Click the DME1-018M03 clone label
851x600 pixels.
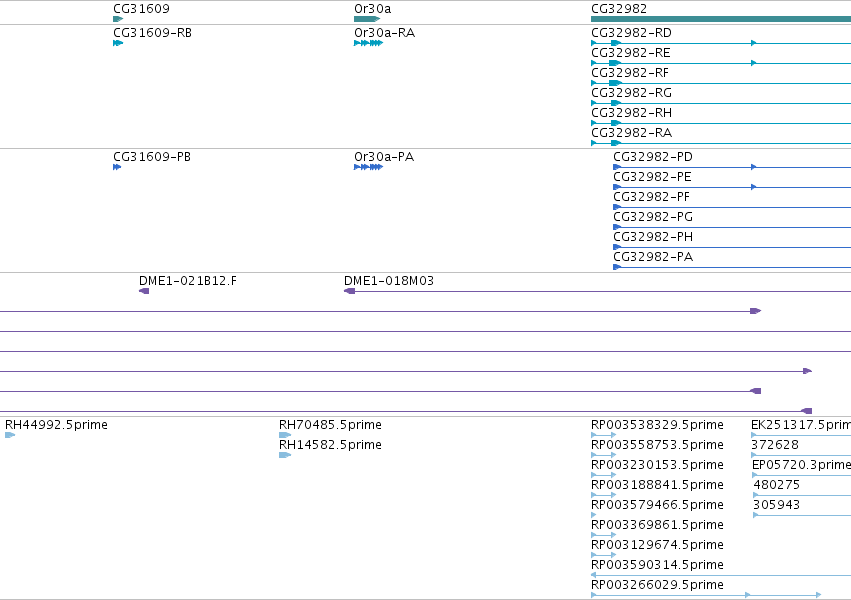[x=389, y=281]
